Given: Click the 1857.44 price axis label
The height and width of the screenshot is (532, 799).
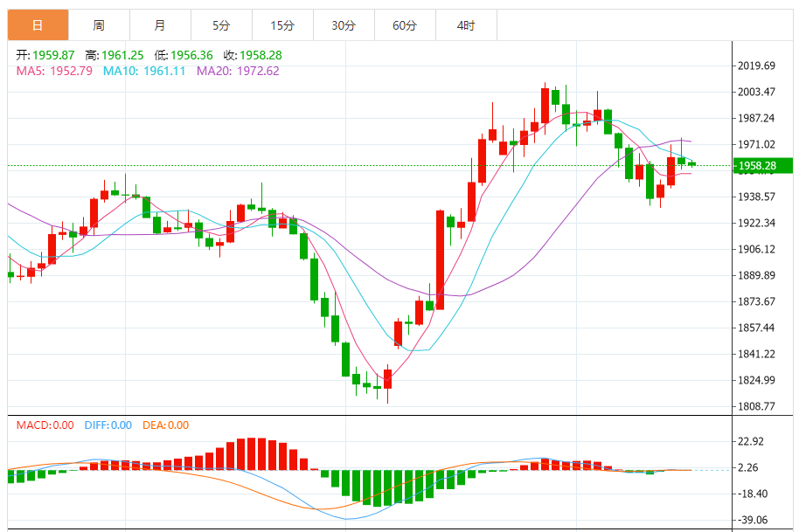Looking at the screenshot, I should pyautogui.click(x=756, y=328).
